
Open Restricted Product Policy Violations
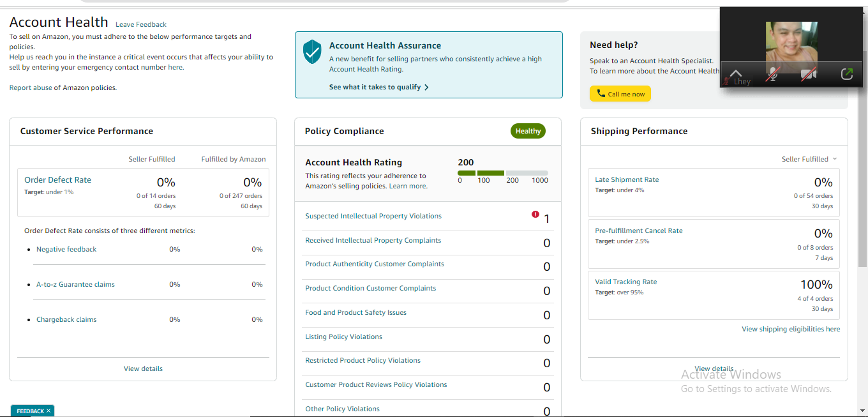[x=363, y=360]
